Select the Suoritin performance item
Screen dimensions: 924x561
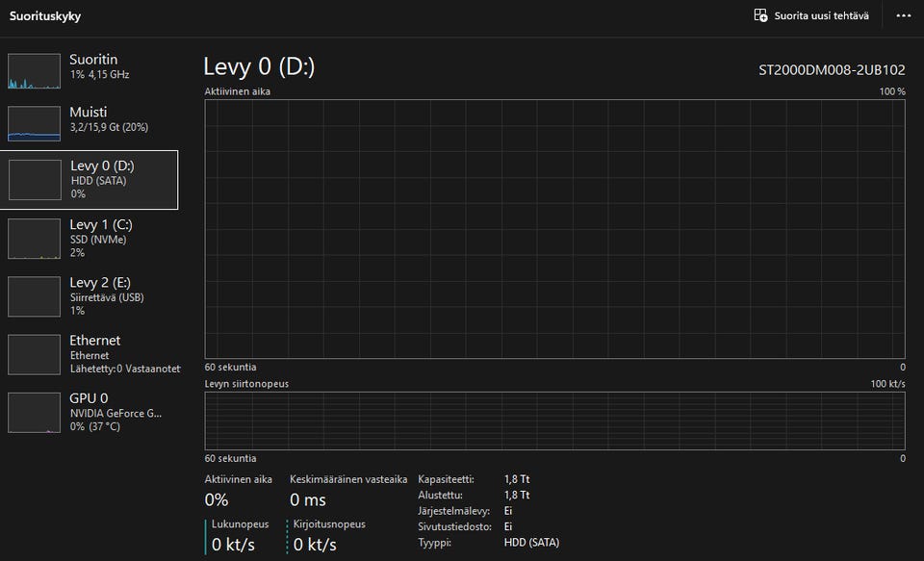(89, 70)
